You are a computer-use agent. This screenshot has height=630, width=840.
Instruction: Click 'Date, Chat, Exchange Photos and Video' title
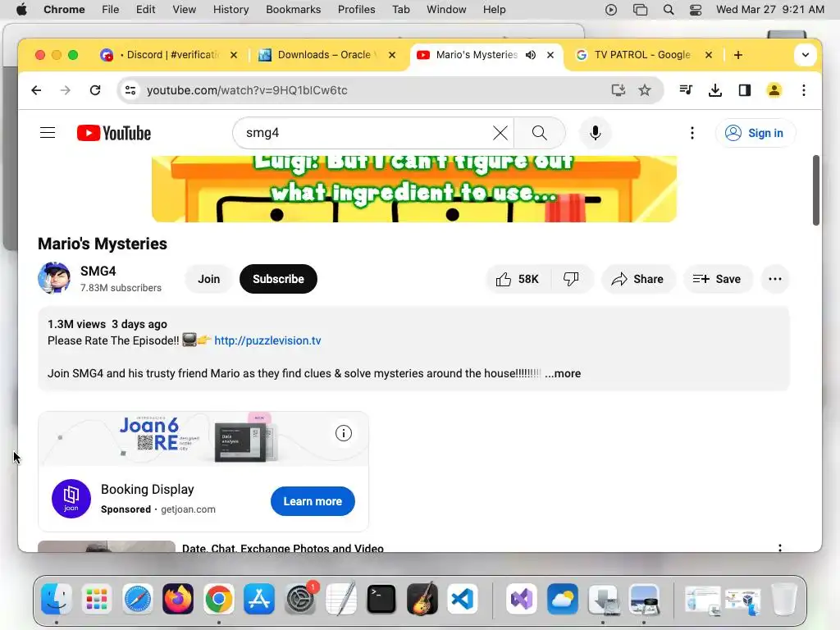pyautogui.click(x=283, y=548)
